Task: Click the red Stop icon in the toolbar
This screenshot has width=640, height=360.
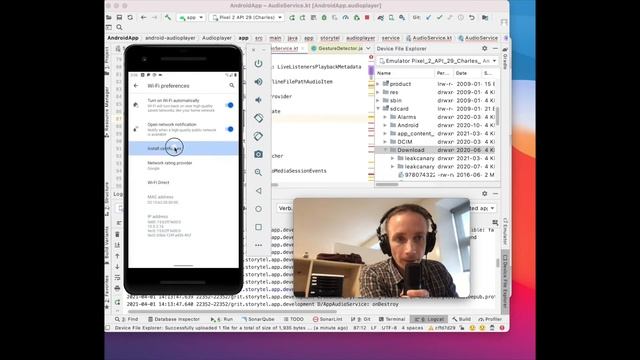Action: point(367,18)
